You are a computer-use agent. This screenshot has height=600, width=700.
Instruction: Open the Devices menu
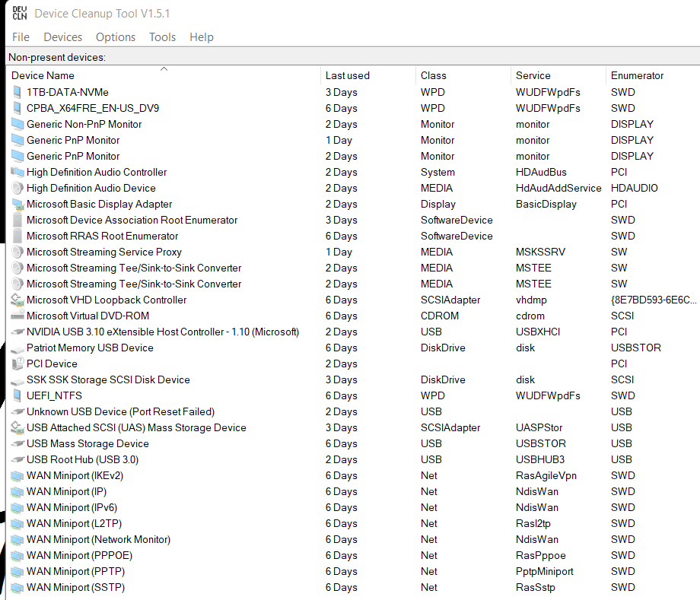click(62, 37)
